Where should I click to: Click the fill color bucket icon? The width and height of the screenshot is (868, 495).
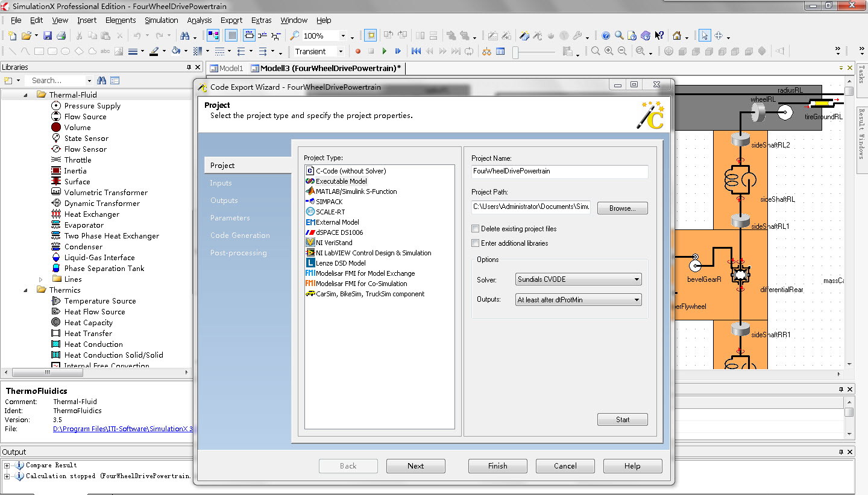(x=175, y=52)
